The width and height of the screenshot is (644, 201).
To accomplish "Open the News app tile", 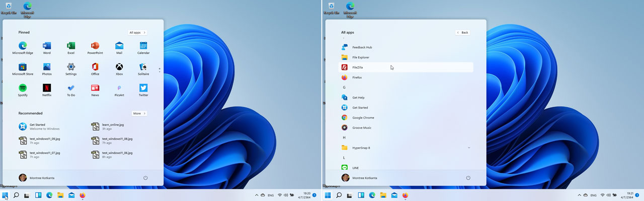I will click(x=95, y=90).
